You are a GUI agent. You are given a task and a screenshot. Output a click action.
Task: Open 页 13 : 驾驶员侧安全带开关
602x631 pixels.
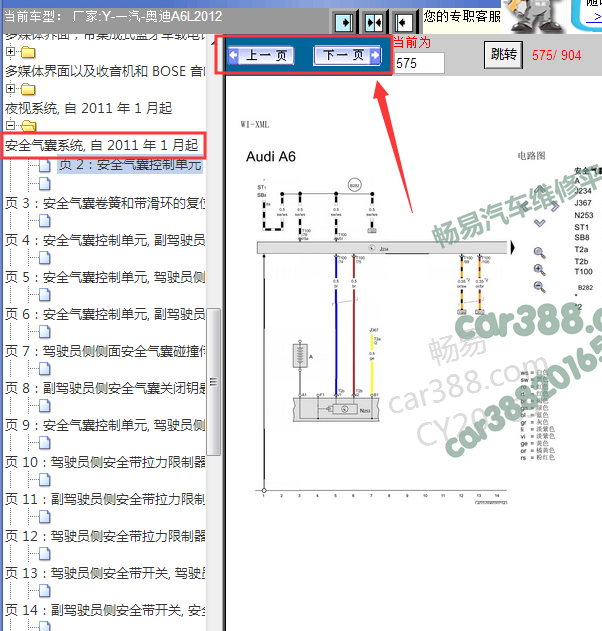click(105, 573)
